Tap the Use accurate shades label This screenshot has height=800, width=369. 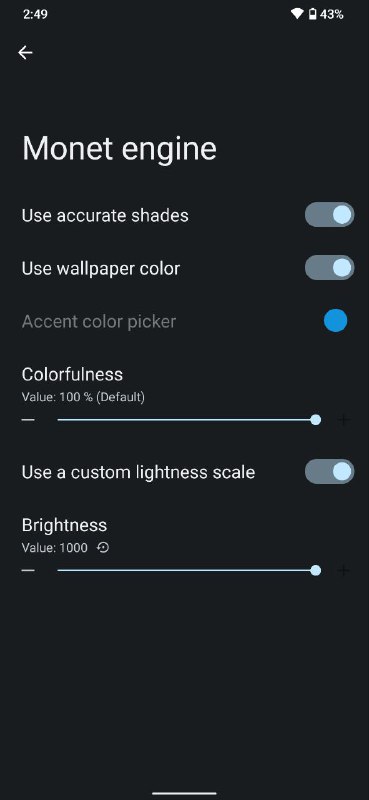pos(105,215)
